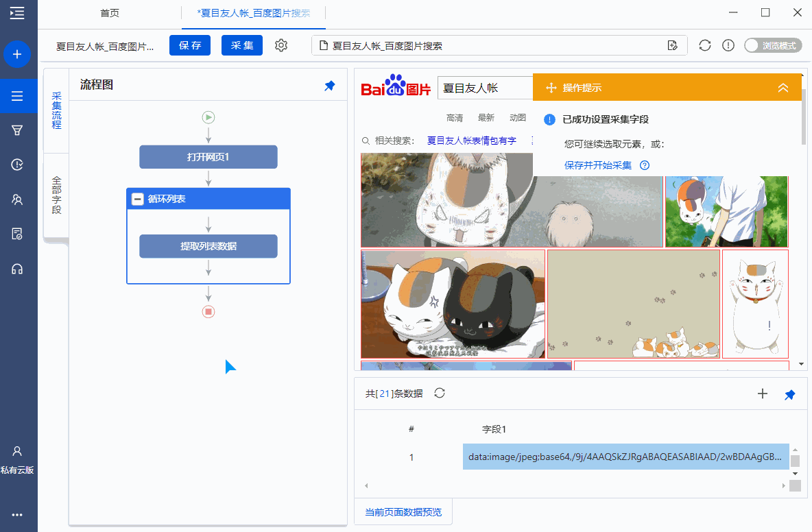The height and width of the screenshot is (532, 812).
Task: Collapse the left sidebar menu icon
Action: point(17,13)
